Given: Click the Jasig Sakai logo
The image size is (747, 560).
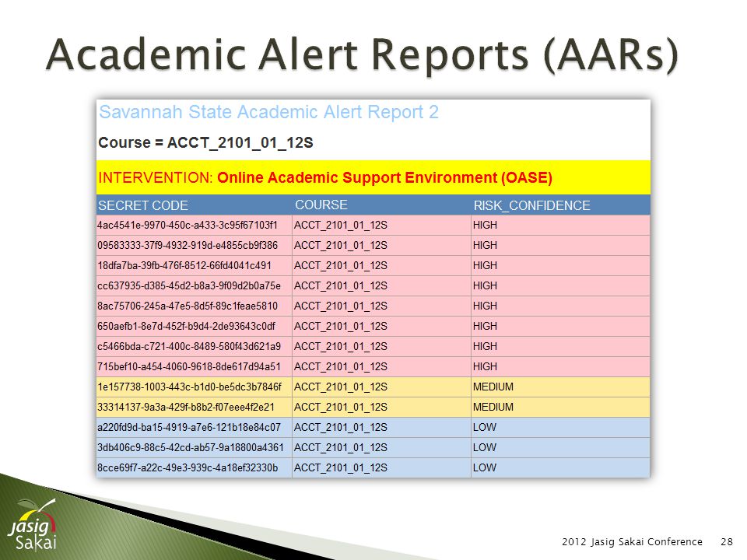Looking at the screenshot, I should coord(33,525).
